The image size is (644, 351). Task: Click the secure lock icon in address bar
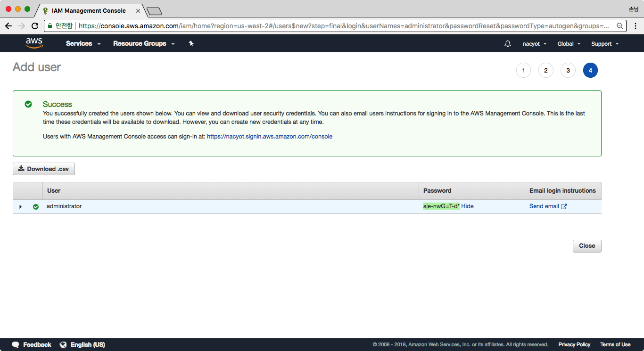click(50, 26)
